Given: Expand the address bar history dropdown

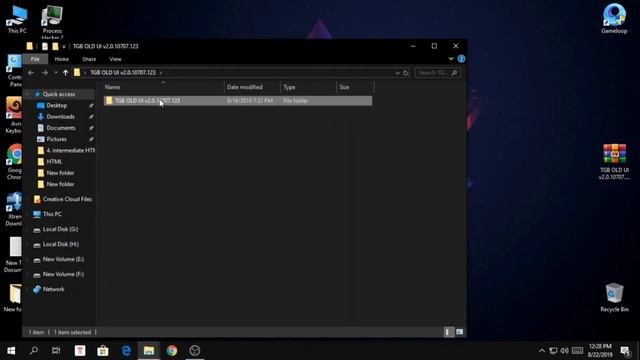Looking at the screenshot, I should (x=397, y=73).
